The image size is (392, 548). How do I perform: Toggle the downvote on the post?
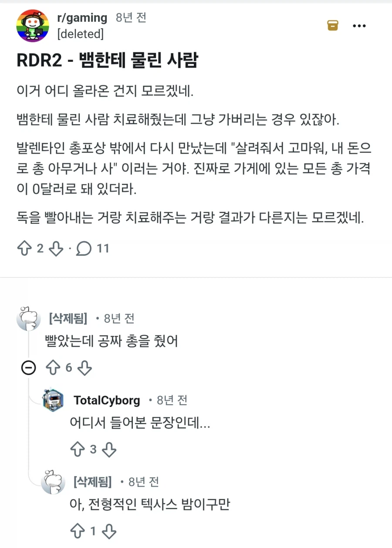(55, 248)
